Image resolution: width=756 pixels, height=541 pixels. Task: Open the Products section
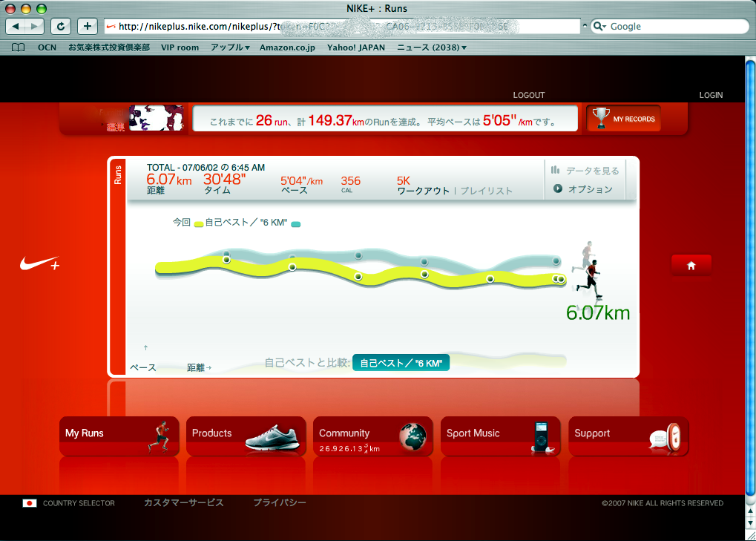[x=246, y=436]
